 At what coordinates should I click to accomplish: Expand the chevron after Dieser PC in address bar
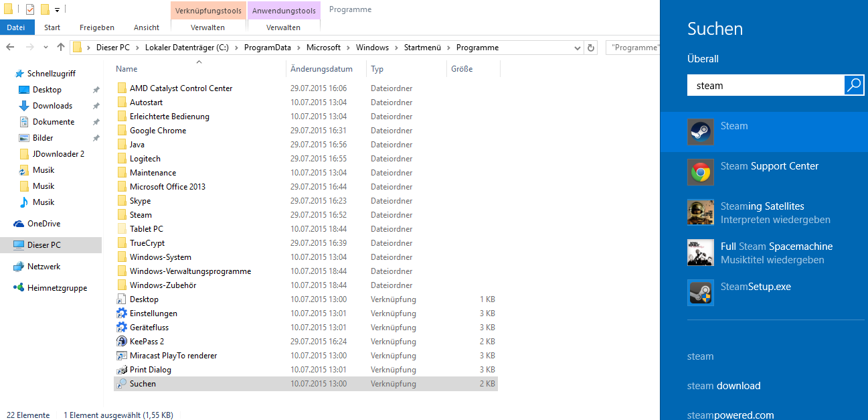click(137, 48)
